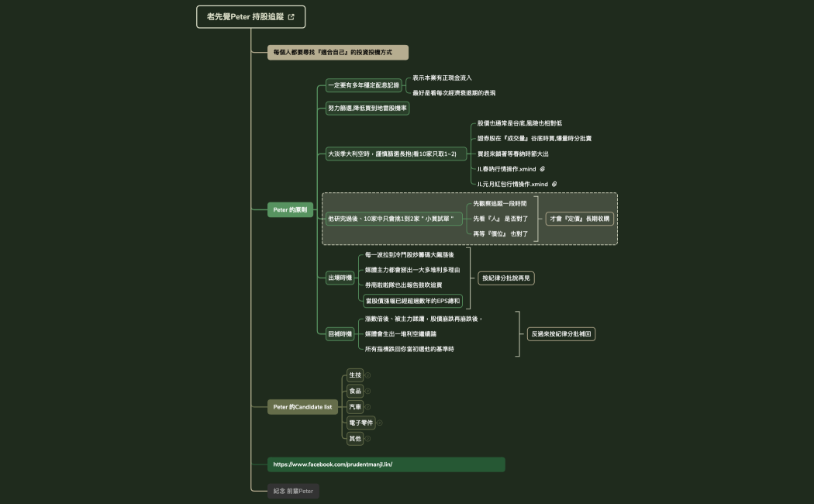The width and height of the screenshot is (814, 504).
Task: Click the summary box 反過來按紀律分批補回
Action: click(560, 333)
